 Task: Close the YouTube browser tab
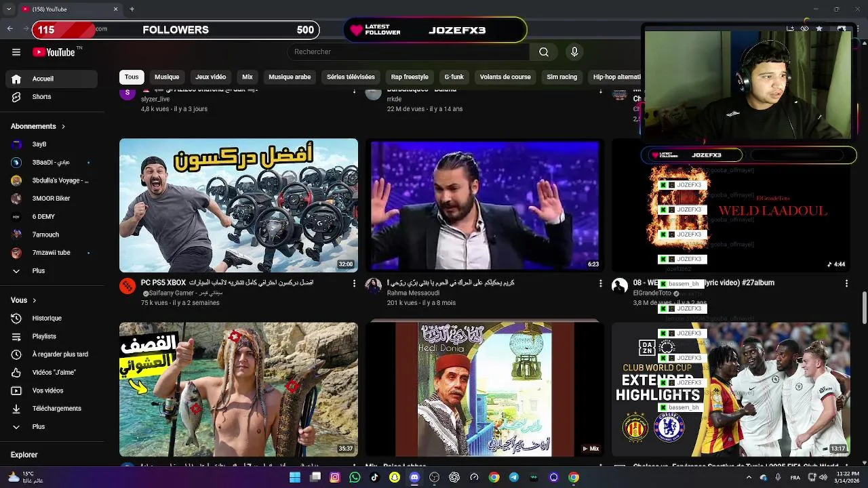coord(115,9)
